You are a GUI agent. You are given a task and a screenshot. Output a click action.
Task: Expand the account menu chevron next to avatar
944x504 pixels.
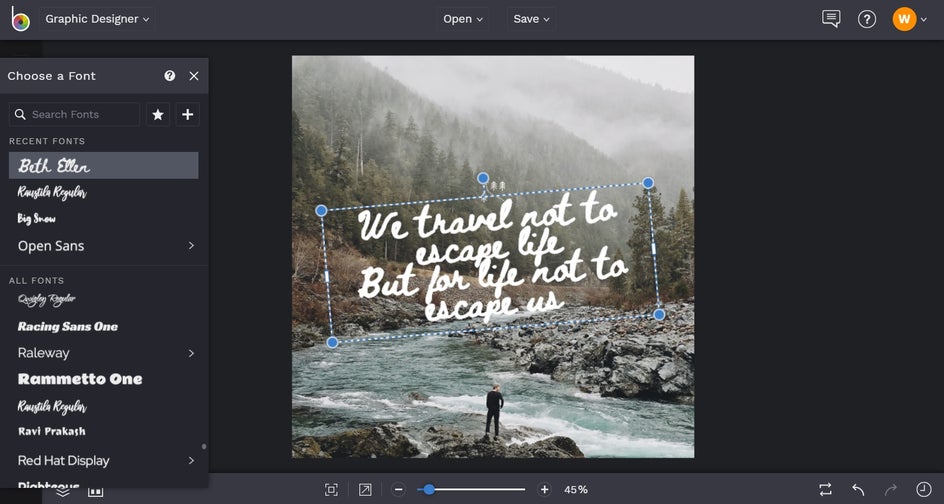924,20
